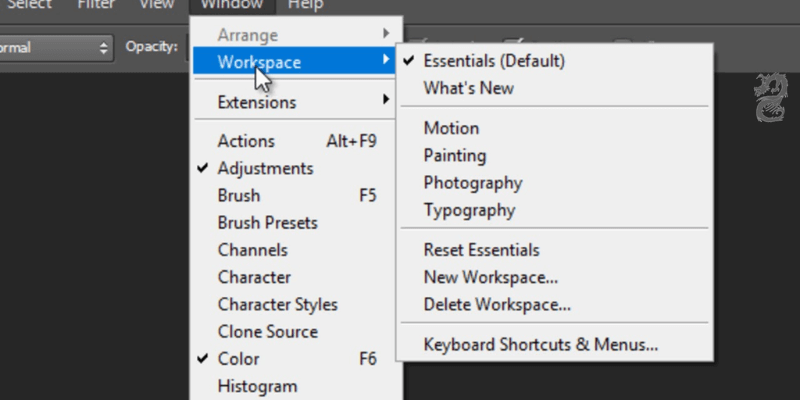Choose New Workspace...

tap(490, 277)
